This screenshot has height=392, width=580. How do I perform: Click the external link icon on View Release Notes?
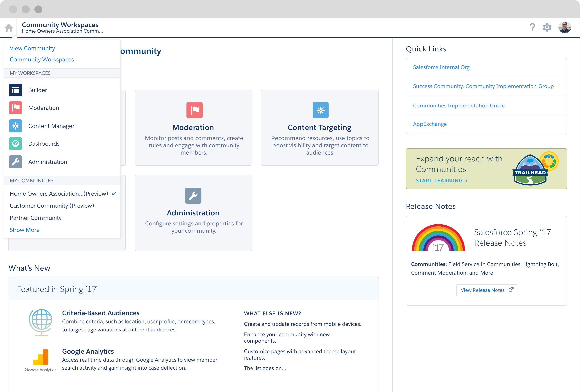[x=511, y=290]
